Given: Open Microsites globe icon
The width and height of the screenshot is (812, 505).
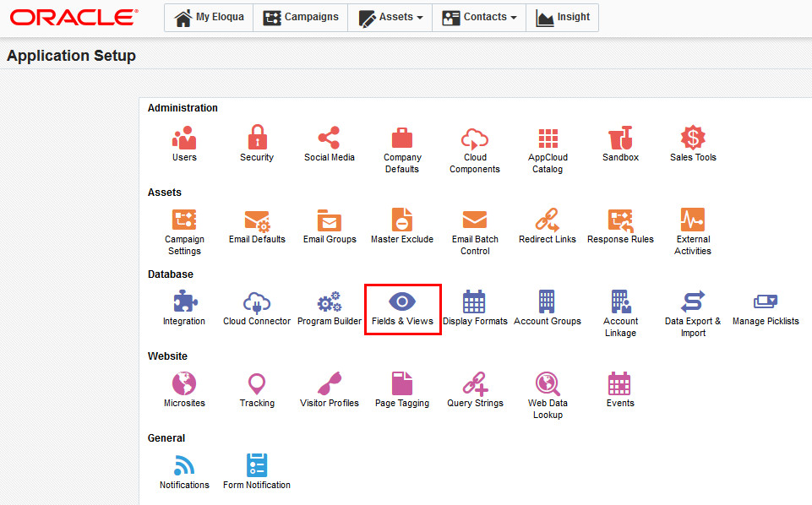Looking at the screenshot, I should point(184,383).
